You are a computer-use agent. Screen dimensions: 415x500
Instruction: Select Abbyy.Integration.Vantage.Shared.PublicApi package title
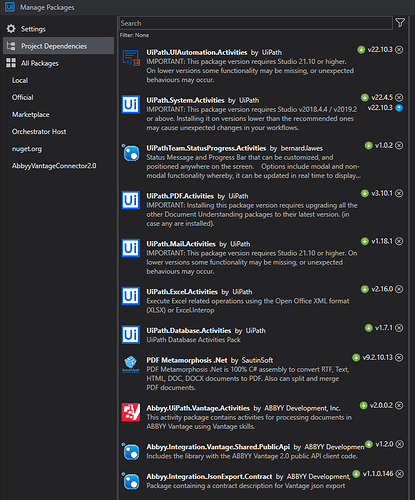click(x=218, y=447)
